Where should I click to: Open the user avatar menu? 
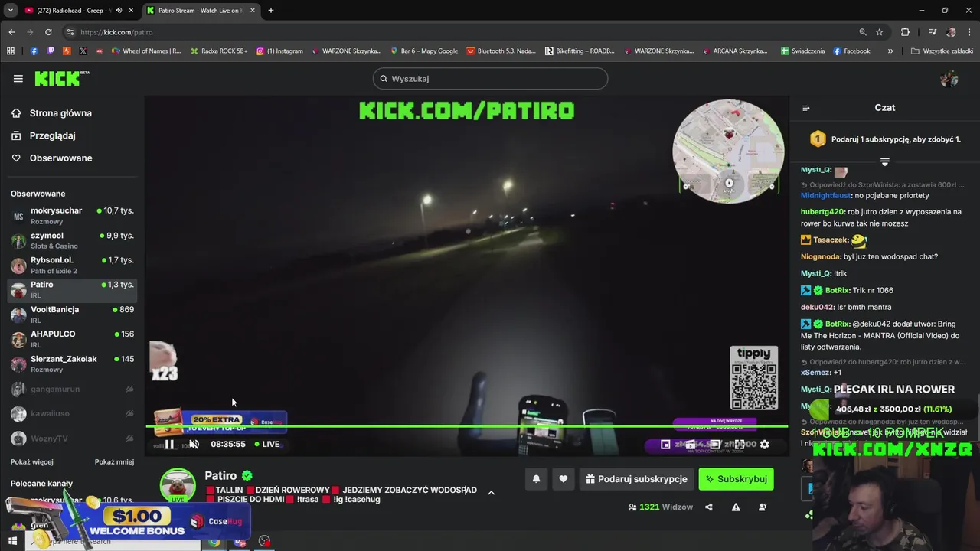(x=949, y=78)
